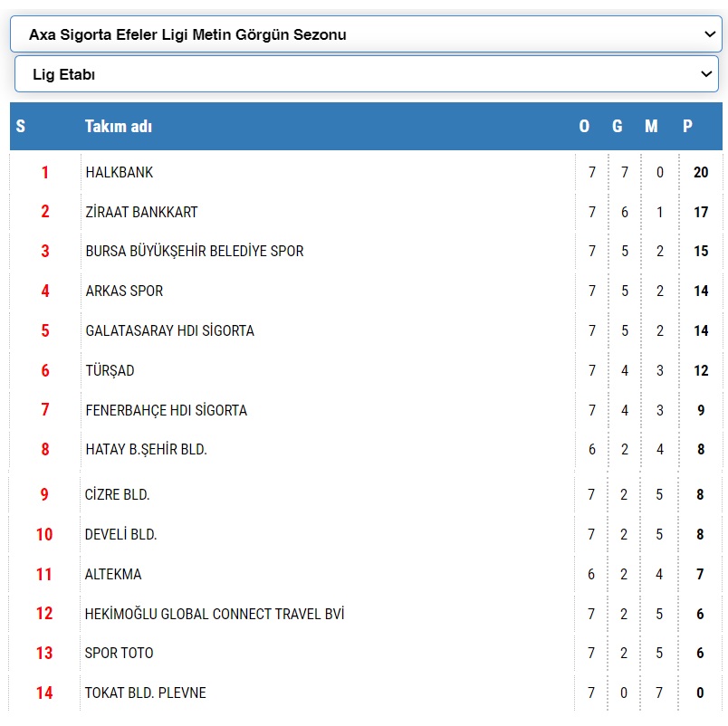The image size is (728, 726).
Task: Select the HALKBANK team row
Action: (x=120, y=172)
